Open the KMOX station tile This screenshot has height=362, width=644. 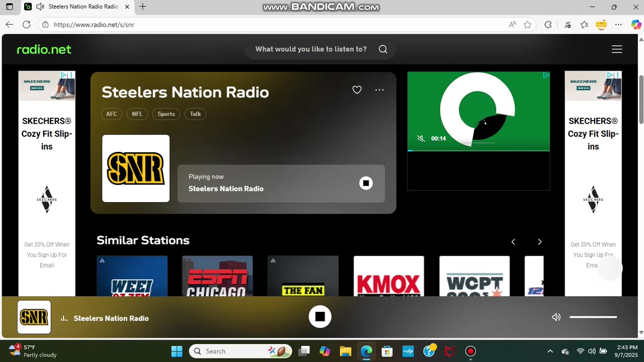[389, 276]
